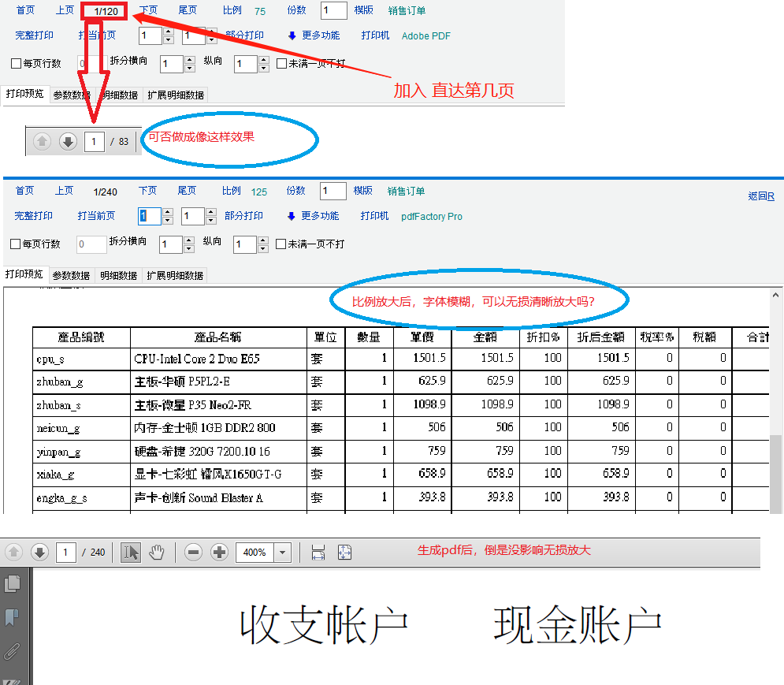Screen dimensions: 784x685
Task: Click the fit-width scrolling icon after 400%
Action: click(318, 552)
